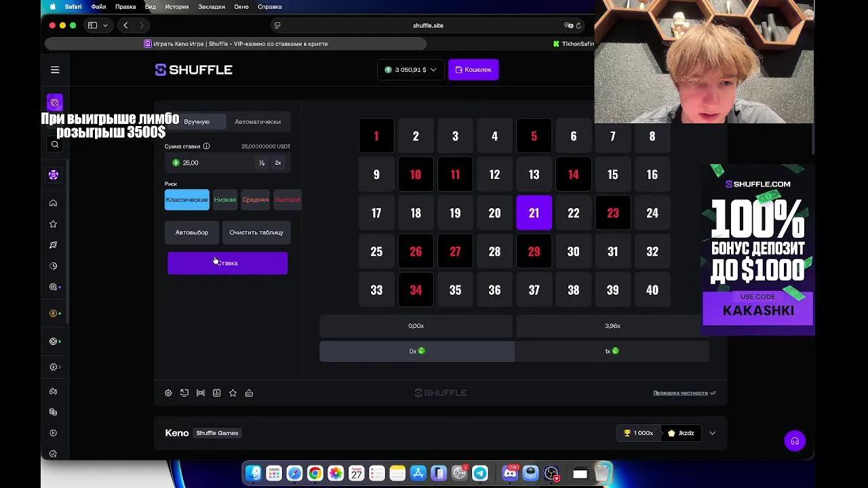Go to the home icon in the left sidebar

point(53,203)
